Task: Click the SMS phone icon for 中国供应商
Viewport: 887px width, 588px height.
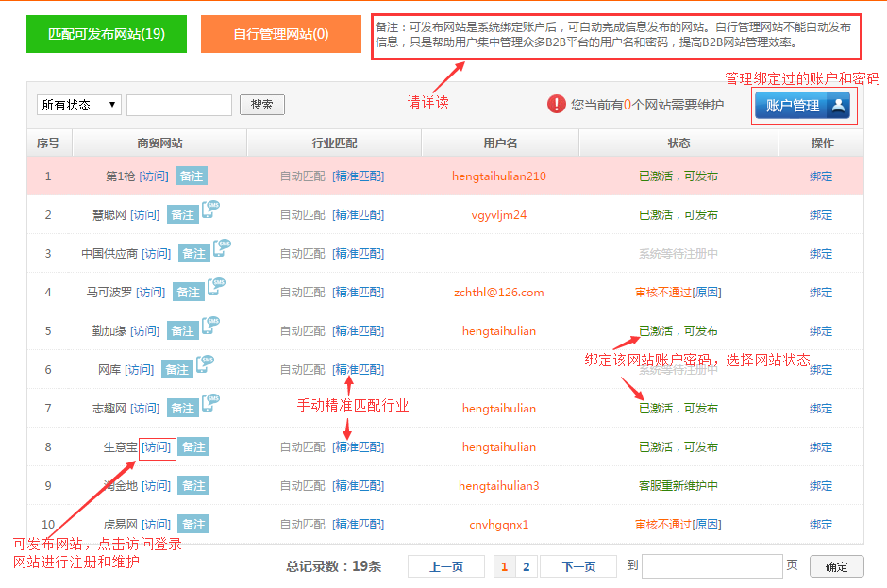Action: pos(222,249)
